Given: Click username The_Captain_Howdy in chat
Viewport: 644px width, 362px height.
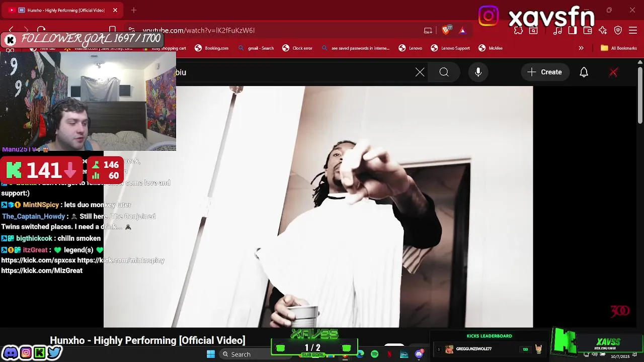Looking at the screenshot, I should (x=33, y=216).
